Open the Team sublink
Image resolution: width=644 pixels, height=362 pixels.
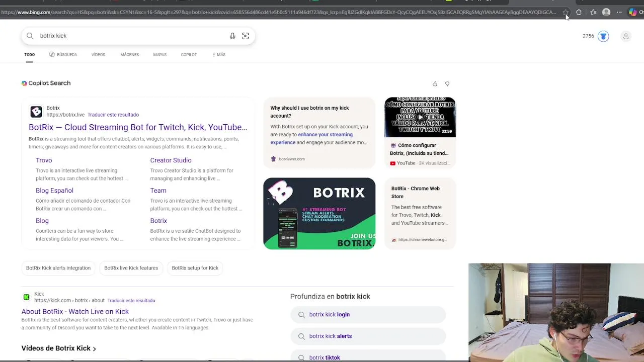(x=158, y=191)
